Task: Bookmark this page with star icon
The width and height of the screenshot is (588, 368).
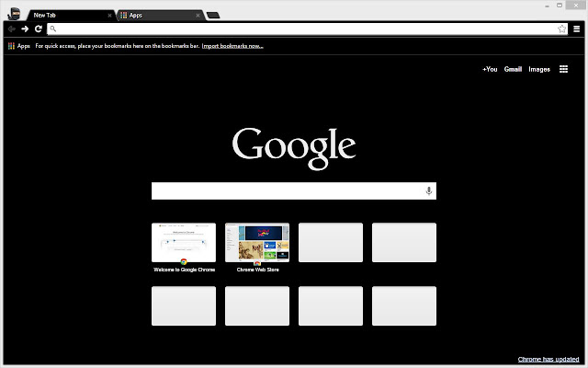Action: coord(561,29)
